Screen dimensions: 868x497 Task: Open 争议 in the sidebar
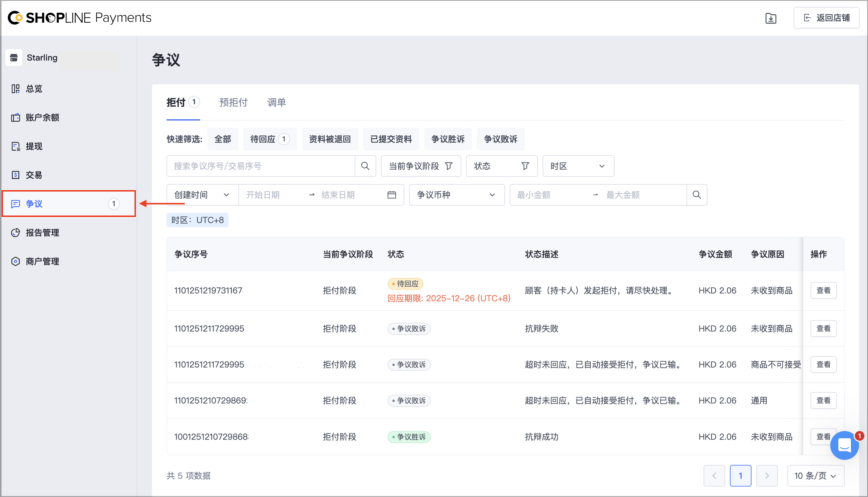68,204
